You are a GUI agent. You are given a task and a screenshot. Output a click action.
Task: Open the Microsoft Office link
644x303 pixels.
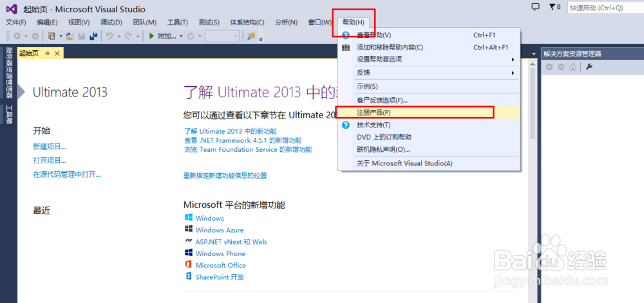[220, 265]
